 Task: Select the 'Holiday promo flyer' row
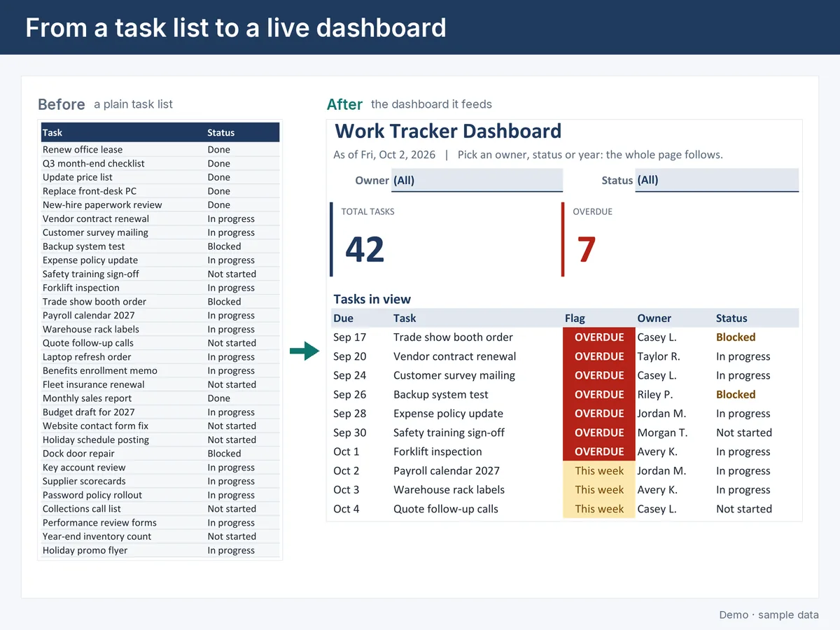pos(160,550)
